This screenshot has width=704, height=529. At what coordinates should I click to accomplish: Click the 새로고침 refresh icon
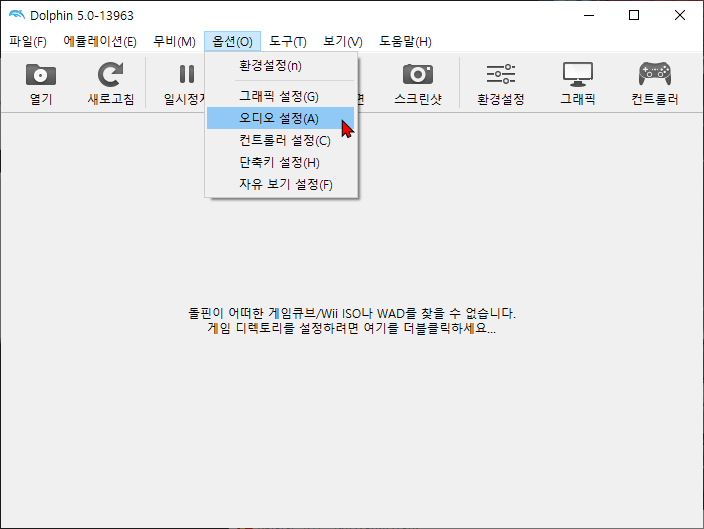click(x=110, y=75)
